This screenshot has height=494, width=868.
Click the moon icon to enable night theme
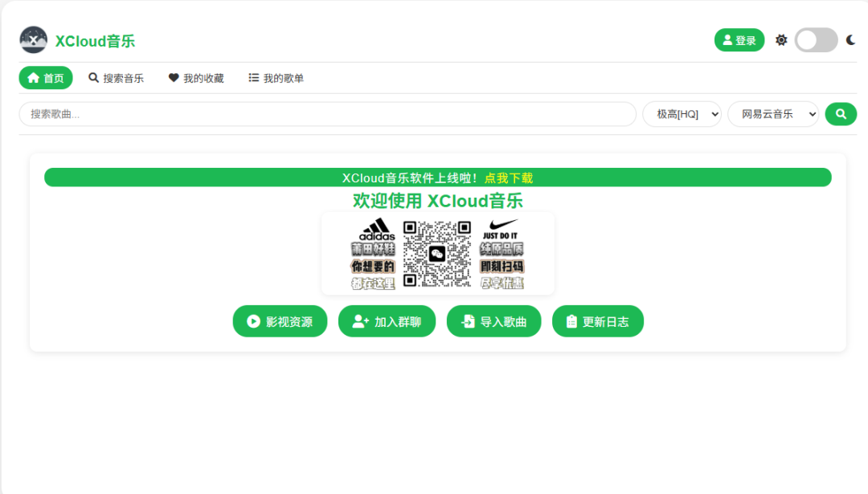click(x=850, y=39)
